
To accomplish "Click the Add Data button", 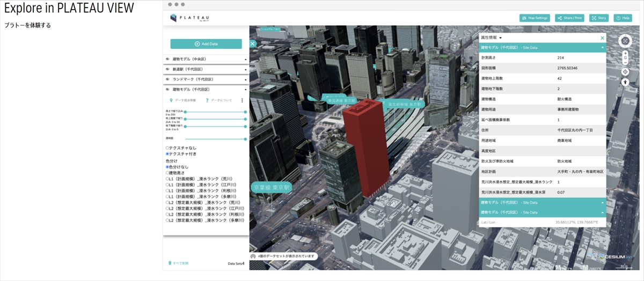I will tap(206, 44).
